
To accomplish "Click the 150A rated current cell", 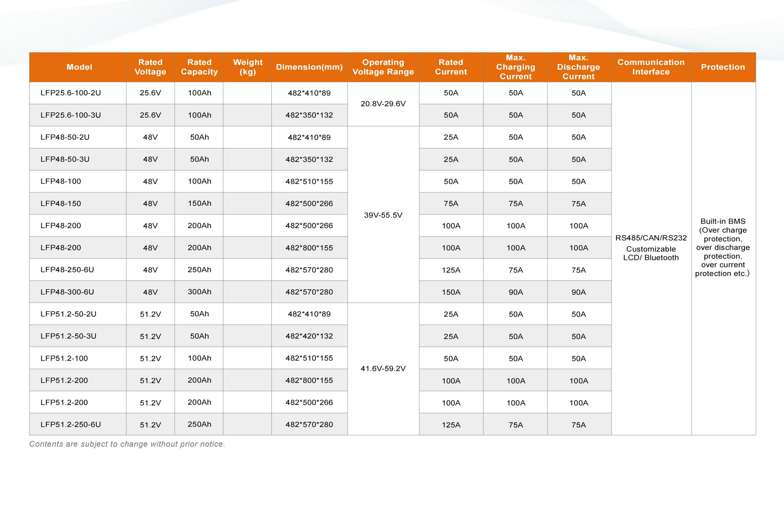I will [451, 292].
